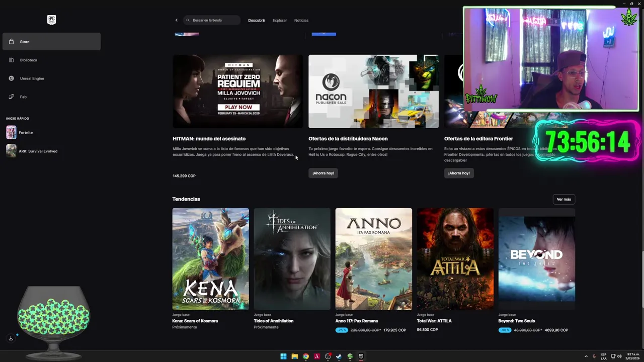The image size is (644, 362).
Task: Open the taskbar clock and date
Action: pos(633,356)
